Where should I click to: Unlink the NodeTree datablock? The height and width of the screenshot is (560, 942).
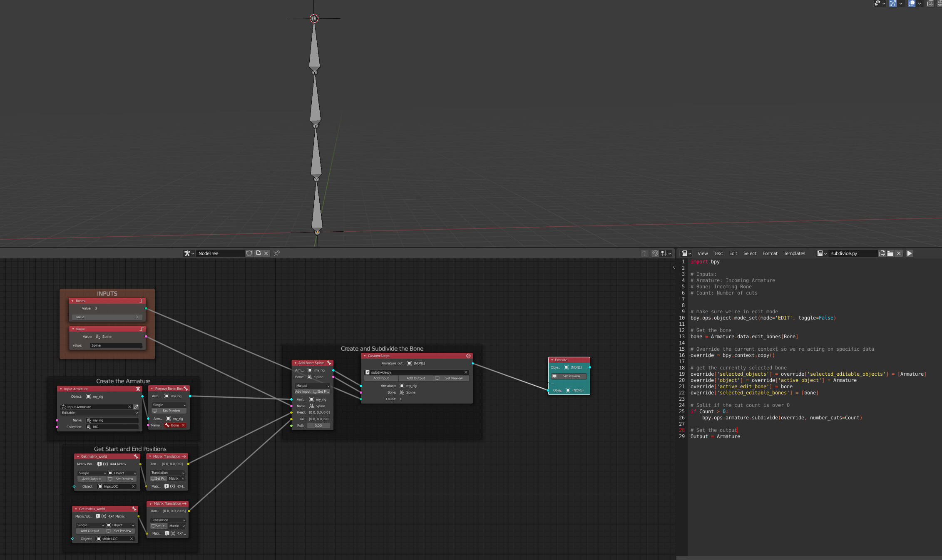266,253
